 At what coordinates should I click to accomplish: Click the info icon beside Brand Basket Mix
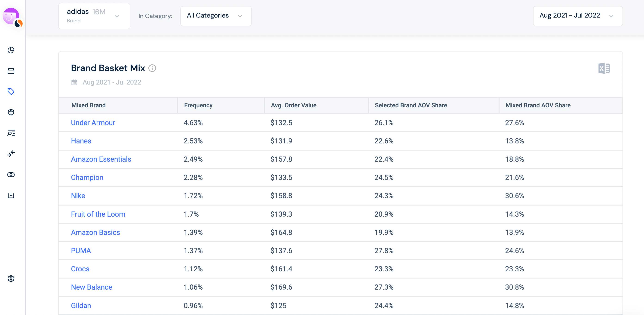pos(152,68)
